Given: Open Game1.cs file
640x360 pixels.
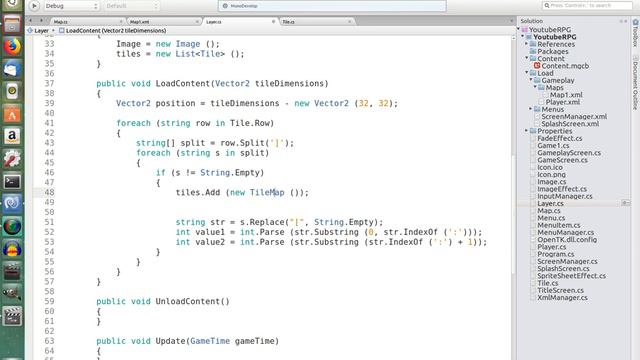Looking at the screenshot, I should 553,145.
